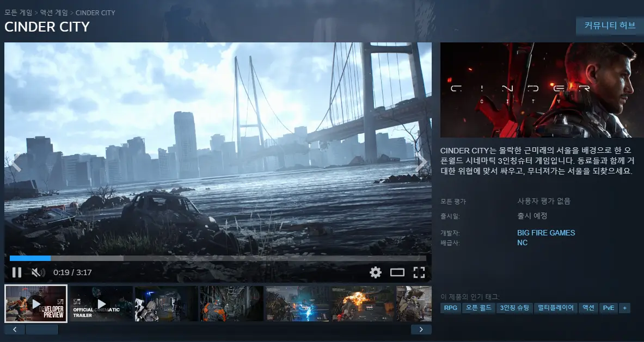The image size is (644, 342).
Task: Select the PvE tag
Action: pyautogui.click(x=608, y=308)
